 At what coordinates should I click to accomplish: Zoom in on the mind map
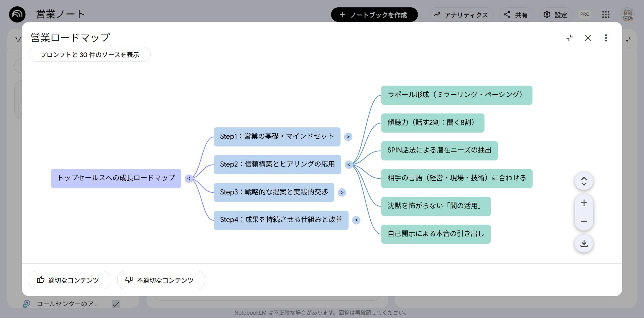point(584,203)
